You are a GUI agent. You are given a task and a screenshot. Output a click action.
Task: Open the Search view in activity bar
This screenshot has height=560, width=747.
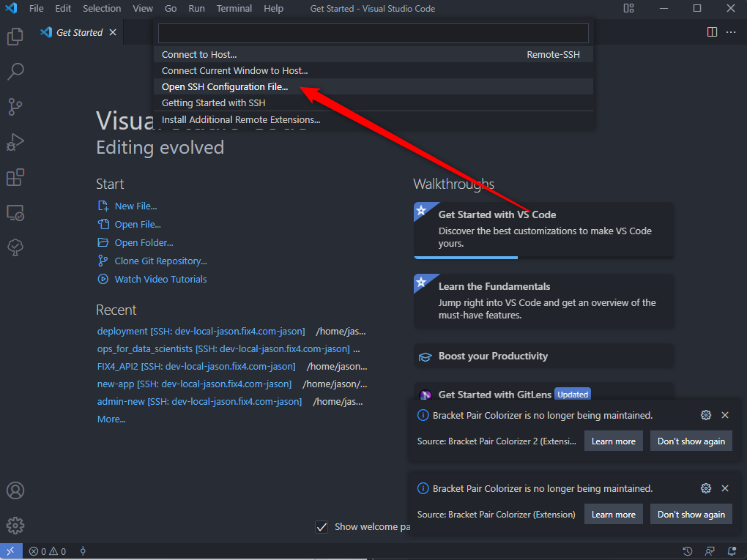point(15,72)
